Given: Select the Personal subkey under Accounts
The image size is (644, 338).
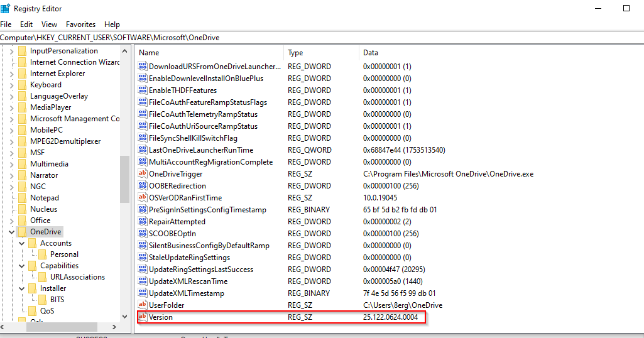Looking at the screenshot, I should (x=64, y=254).
